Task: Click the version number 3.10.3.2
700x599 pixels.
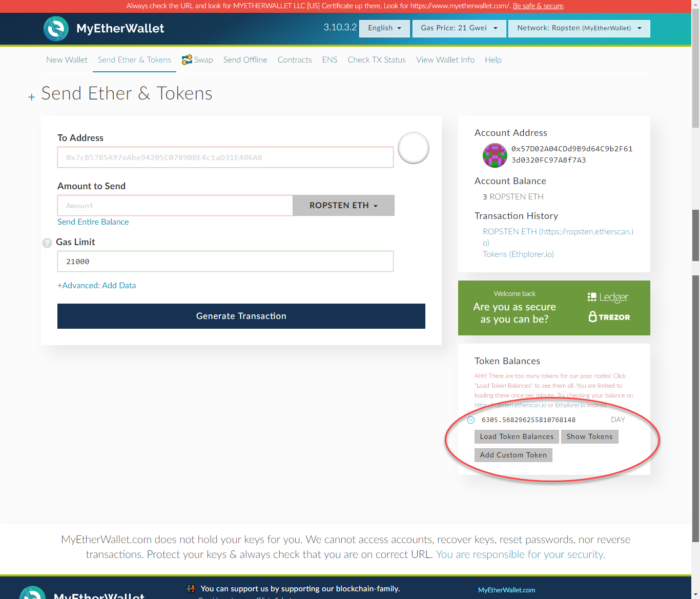Action: 340,28
